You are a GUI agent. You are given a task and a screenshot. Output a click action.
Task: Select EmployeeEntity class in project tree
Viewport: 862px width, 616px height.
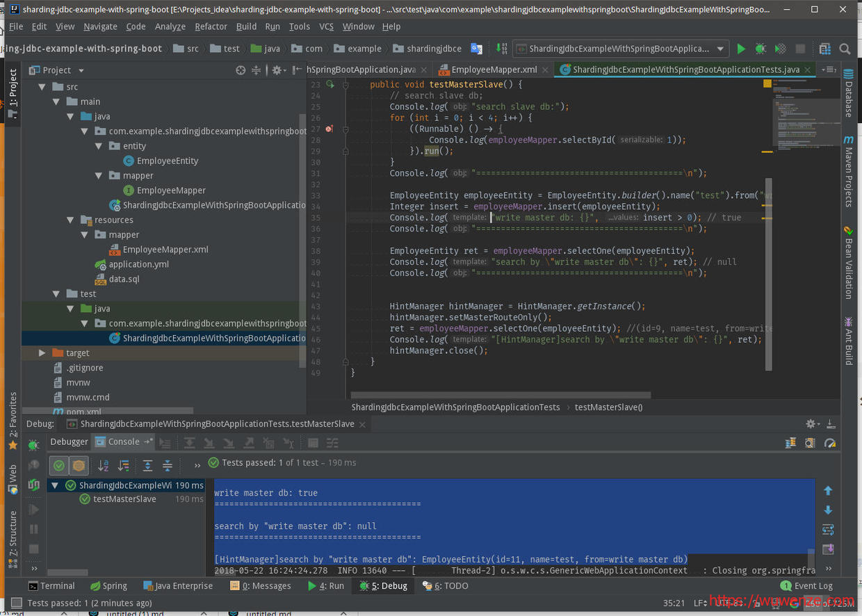point(161,161)
